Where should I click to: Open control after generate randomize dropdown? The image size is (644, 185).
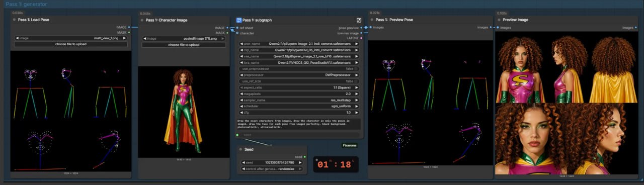[x=272, y=169]
